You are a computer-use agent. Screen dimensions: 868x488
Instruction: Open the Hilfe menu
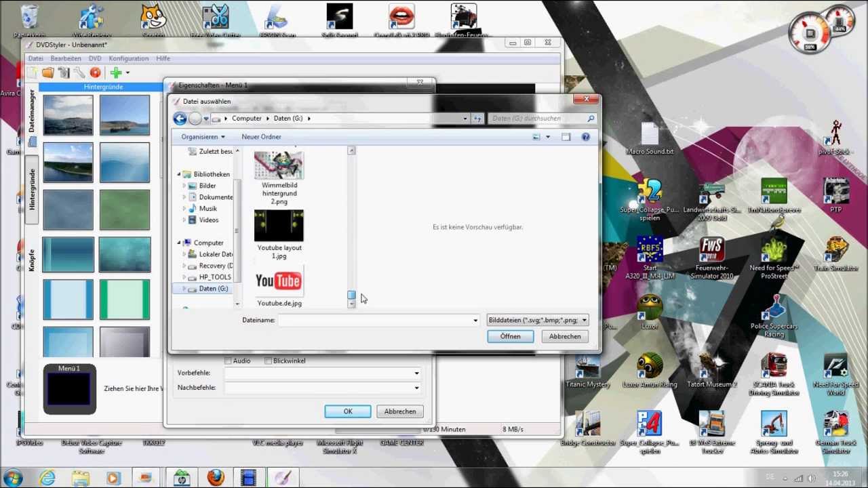pyautogui.click(x=163, y=59)
